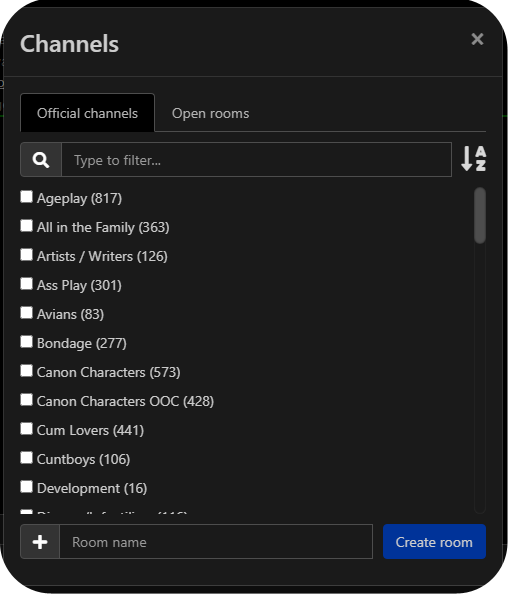The height and width of the screenshot is (595, 509).
Task: Check the Development channel box
Action: coord(26,487)
